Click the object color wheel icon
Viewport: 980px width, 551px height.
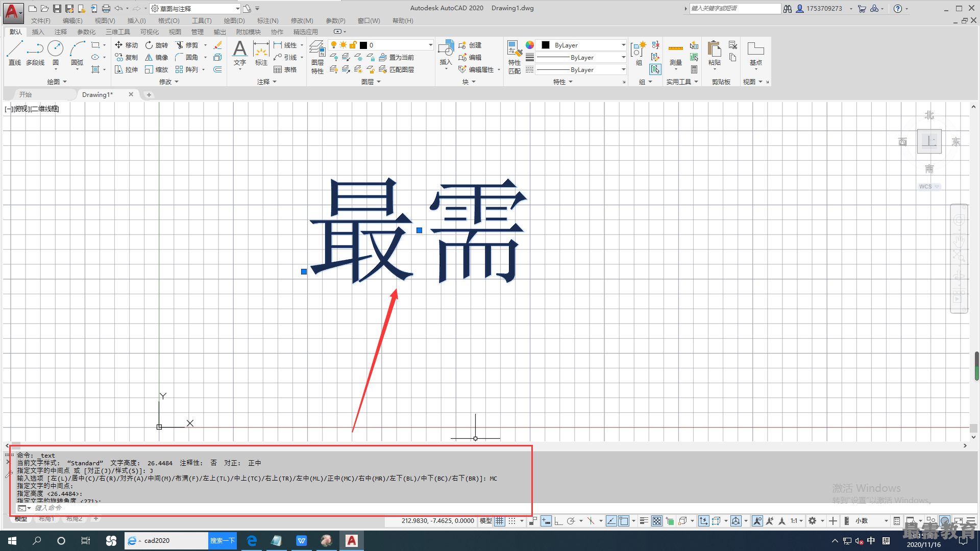tap(530, 45)
